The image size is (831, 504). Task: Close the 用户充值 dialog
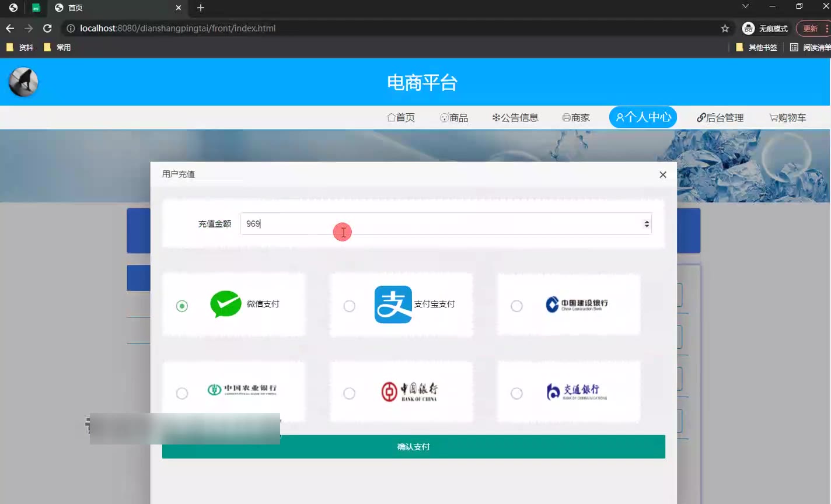[x=663, y=174]
